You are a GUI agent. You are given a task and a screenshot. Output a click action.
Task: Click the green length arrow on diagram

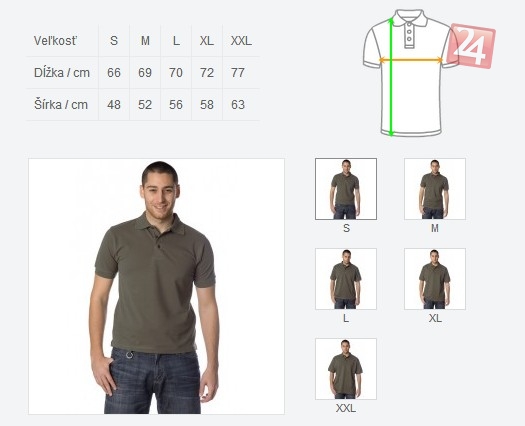point(391,77)
